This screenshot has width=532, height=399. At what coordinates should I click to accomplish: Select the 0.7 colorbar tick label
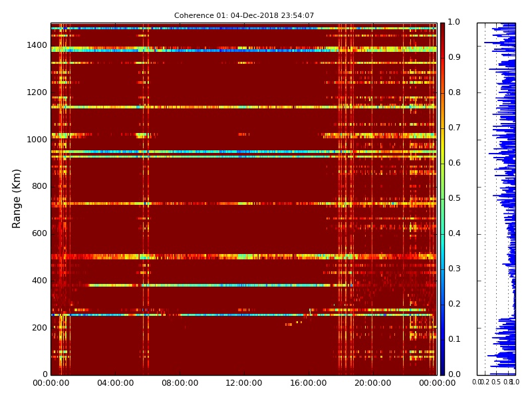454,128
